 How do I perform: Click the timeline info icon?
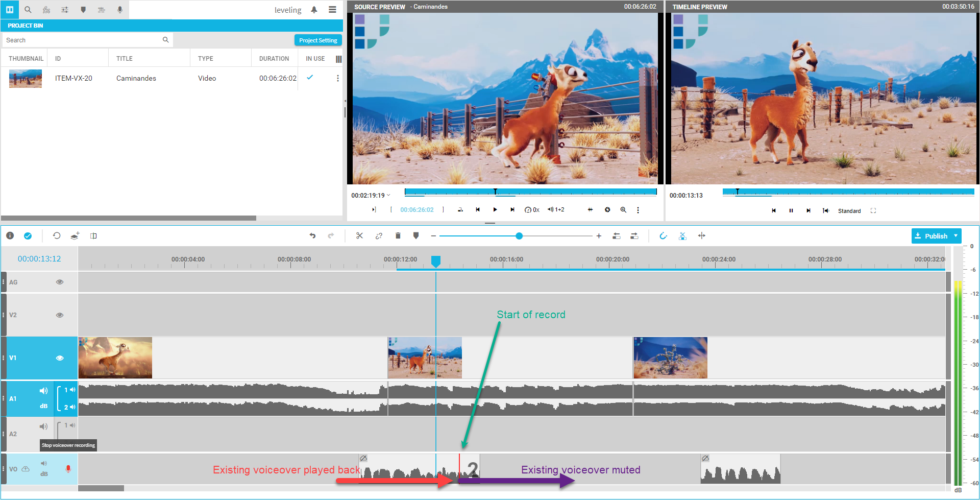(x=10, y=236)
